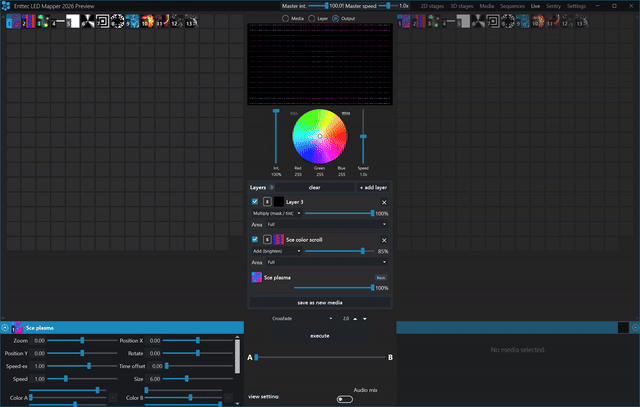Viewport: 640px width, 407px height.
Task: Select media thumbnail 10 fire in left grid
Action: coord(147,21)
